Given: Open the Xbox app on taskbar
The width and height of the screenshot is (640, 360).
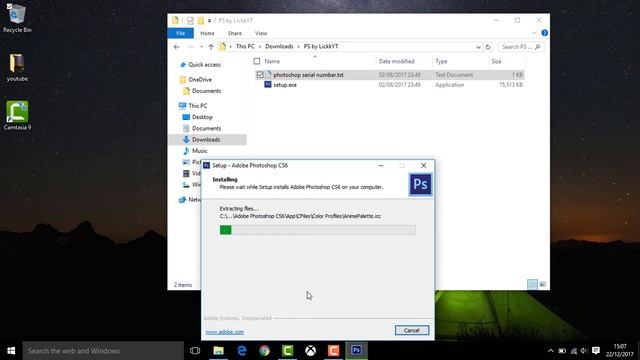Looking at the screenshot, I should tap(311, 351).
